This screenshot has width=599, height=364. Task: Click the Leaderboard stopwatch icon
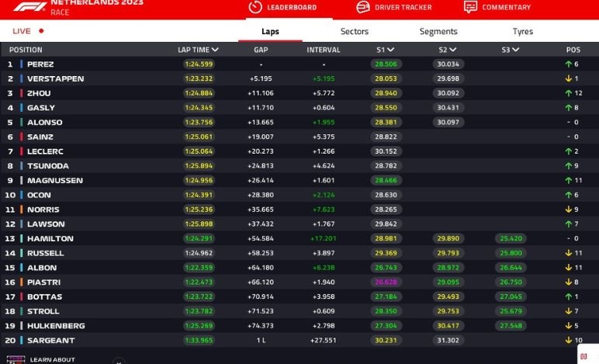255,7
